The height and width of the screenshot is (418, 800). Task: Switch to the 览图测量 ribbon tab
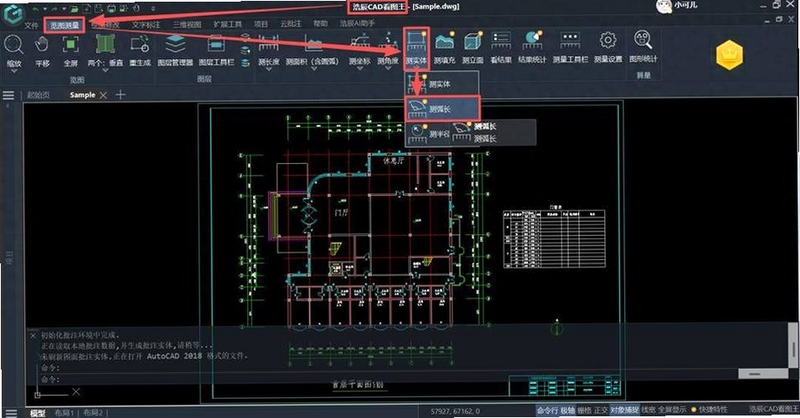tap(64, 24)
